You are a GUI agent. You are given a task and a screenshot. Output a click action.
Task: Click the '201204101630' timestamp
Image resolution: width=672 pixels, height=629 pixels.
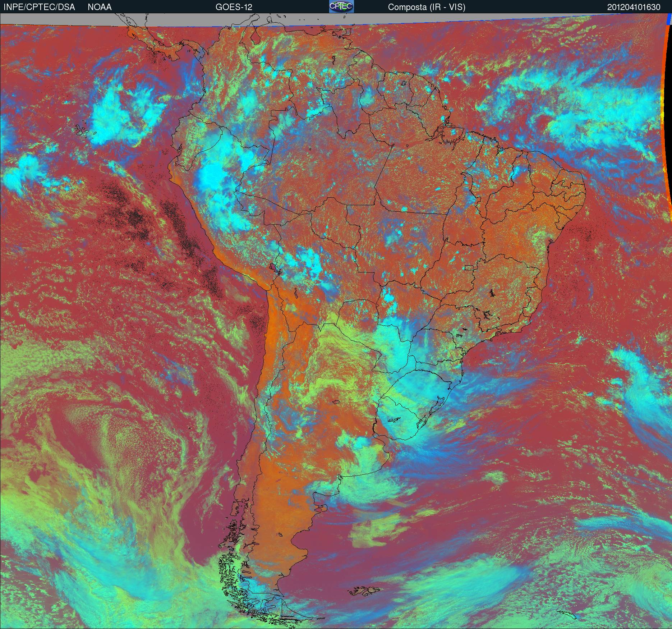(634, 7)
